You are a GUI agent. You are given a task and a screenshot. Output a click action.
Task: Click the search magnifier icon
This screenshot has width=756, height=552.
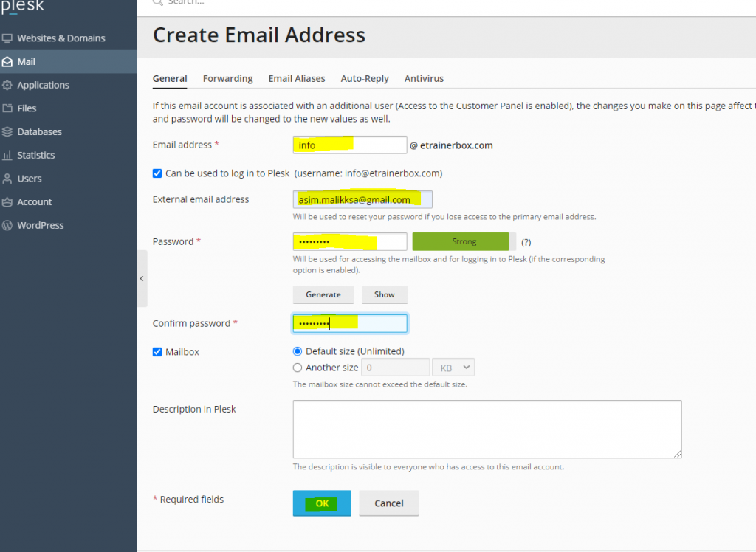(158, 2)
